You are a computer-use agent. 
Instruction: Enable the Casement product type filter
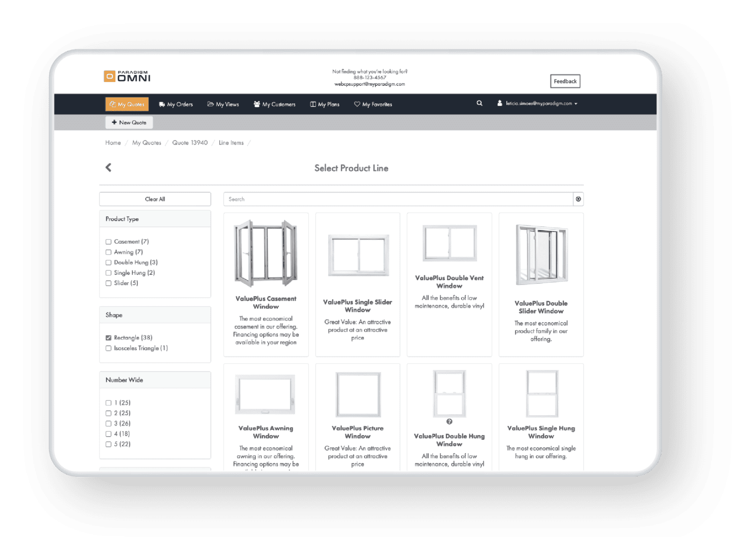coord(109,241)
